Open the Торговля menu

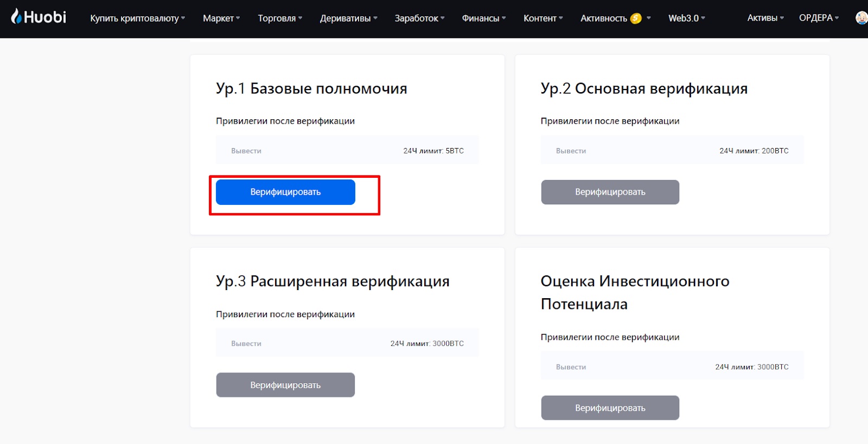pos(280,18)
